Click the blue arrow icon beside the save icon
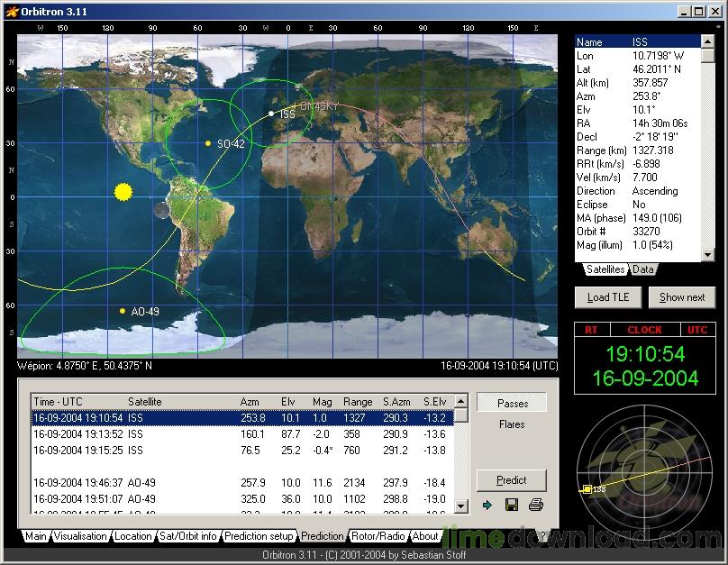 [x=487, y=506]
